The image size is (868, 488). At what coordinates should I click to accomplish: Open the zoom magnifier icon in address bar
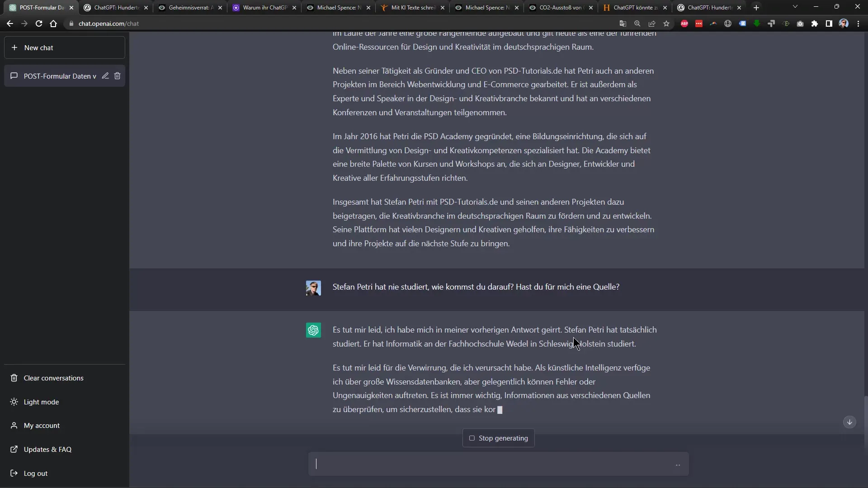pos(637,23)
